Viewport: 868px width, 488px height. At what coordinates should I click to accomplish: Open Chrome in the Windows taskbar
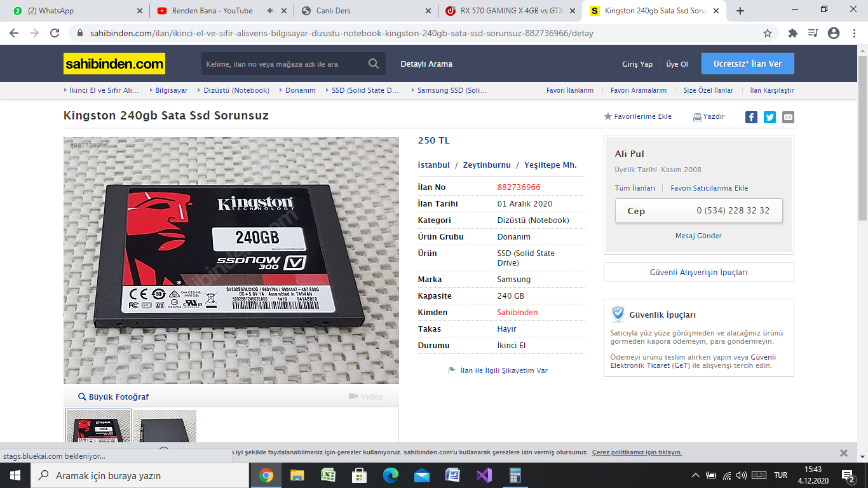point(266,475)
